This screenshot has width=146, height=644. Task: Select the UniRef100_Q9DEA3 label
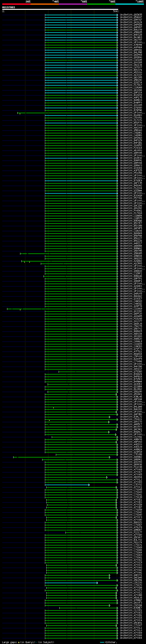[131, 271]
